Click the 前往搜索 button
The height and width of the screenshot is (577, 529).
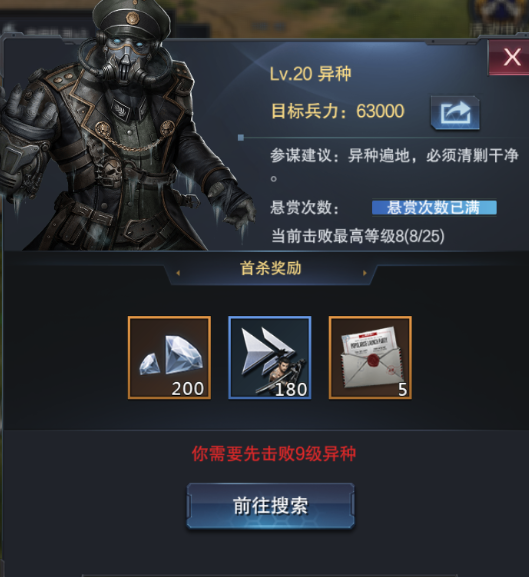click(270, 506)
